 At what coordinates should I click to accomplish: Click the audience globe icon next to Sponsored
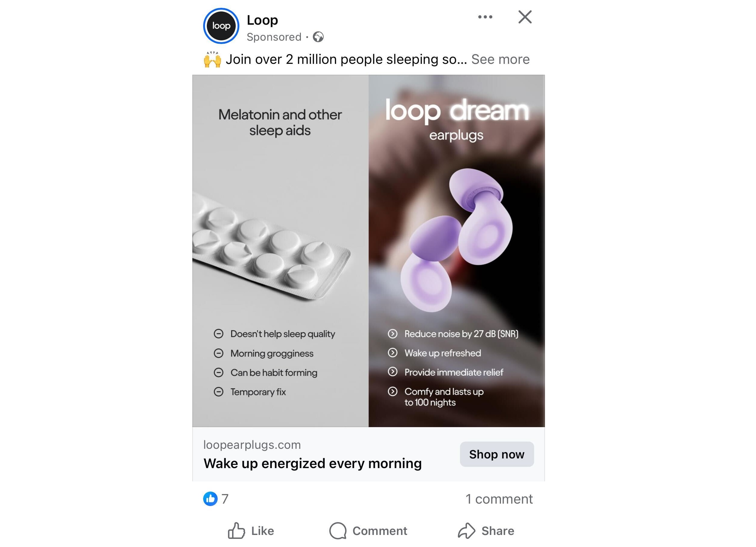point(319,37)
